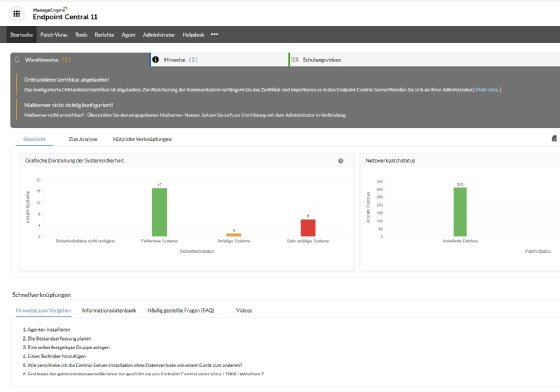This screenshot has height=392, width=560.
Task: Click the Sicherheitsstatus nicht verfügbar axis label
Action: (85, 241)
